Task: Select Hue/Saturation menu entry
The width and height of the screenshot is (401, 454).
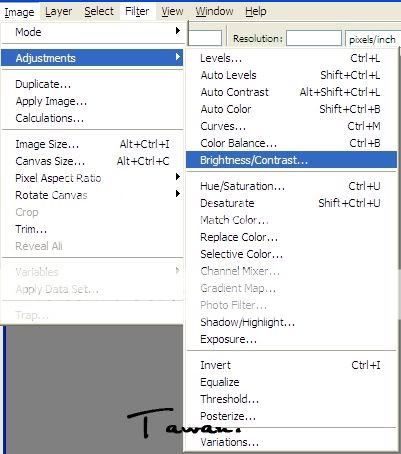Action: (x=291, y=186)
